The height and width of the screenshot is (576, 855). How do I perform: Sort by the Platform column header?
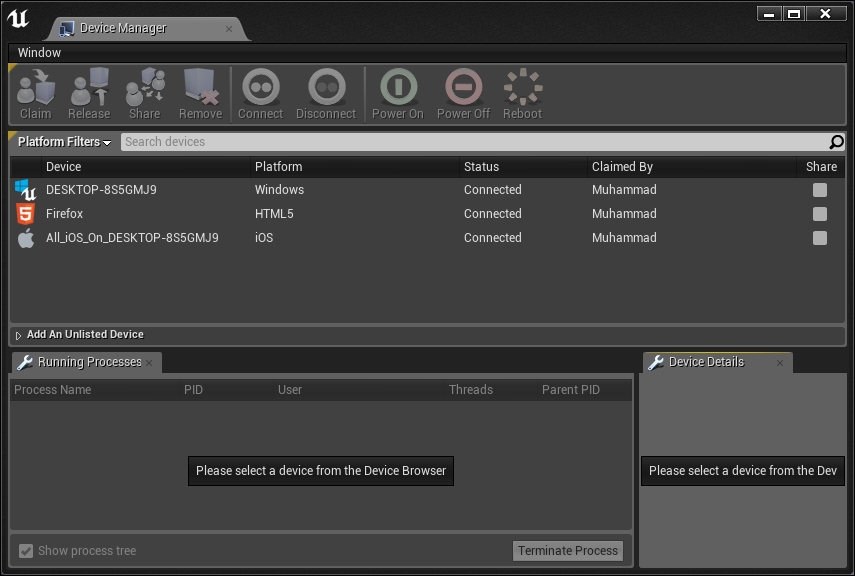(355, 167)
